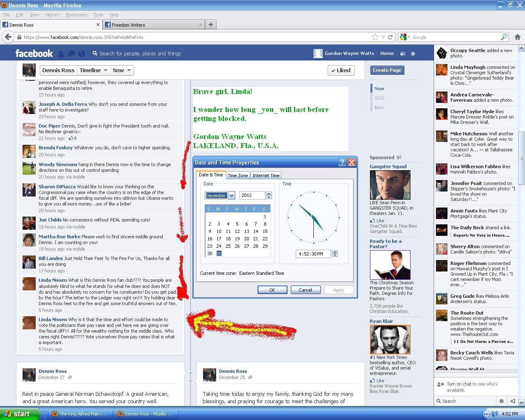Switch to The King Alfred Plan taskbar window

(81, 414)
